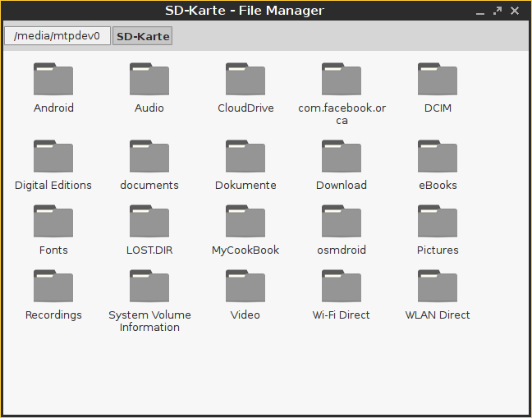This screenshot has width=532, height=418.
Task: Minimize the File Manager window
Action: click(x=481, y=11)
